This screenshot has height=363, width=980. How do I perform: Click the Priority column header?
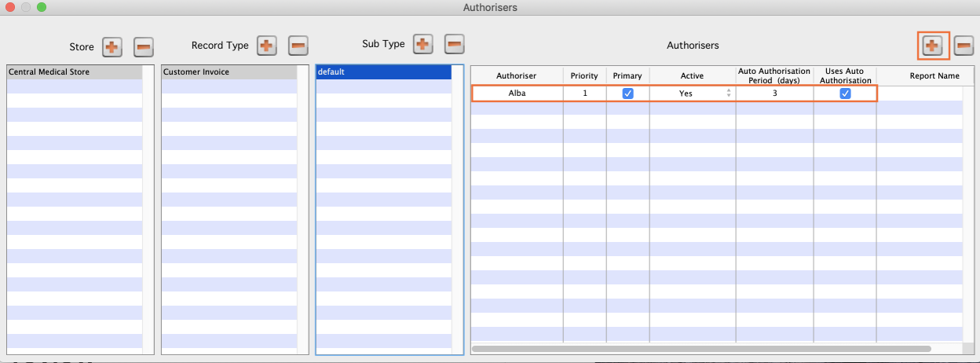tap(584, 76)
